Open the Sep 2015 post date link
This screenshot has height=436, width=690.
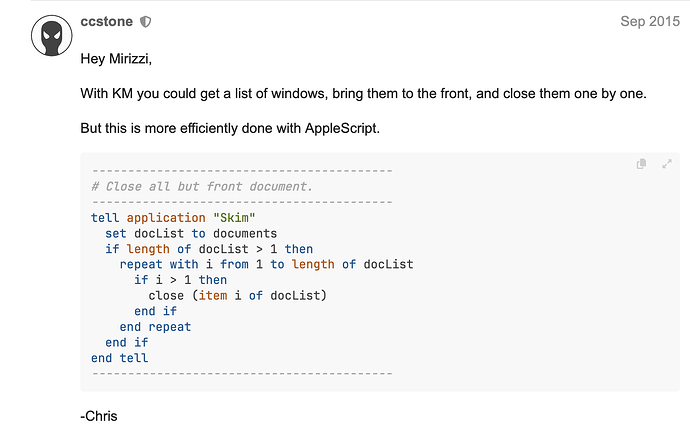[x=650, y=21]
